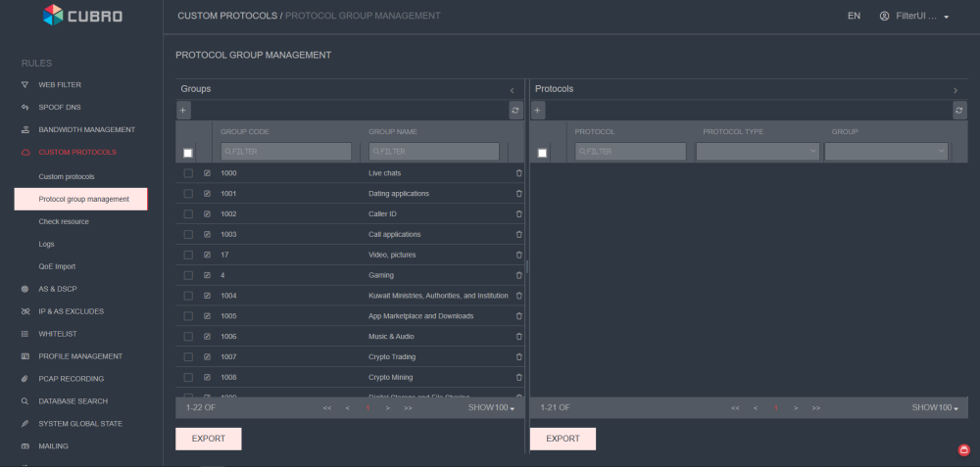Click the add group plus icon
The width and height of the screenshot is (980, 467).
183,111
